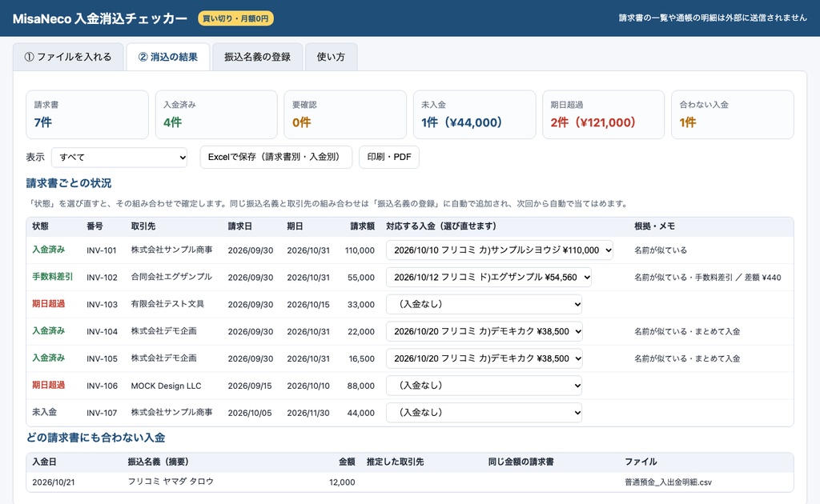Click the 入金済み status of INV-104
Screen dimensions: 820x504
pyautogui.click(x=49, y=331)
